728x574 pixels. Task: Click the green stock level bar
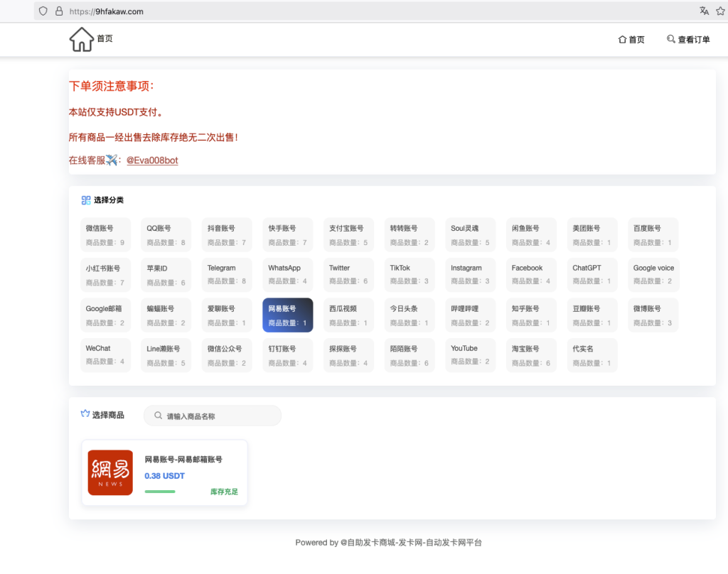(160, 492)
